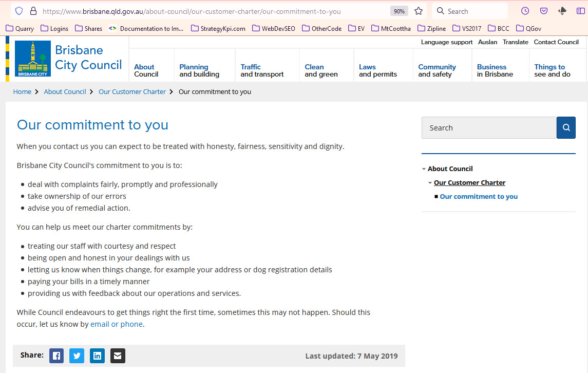The height and width of the screenshot is (373, 588).
Task: Open the MtCoottha bookmarks folder
Action: (x=391, y=29)
